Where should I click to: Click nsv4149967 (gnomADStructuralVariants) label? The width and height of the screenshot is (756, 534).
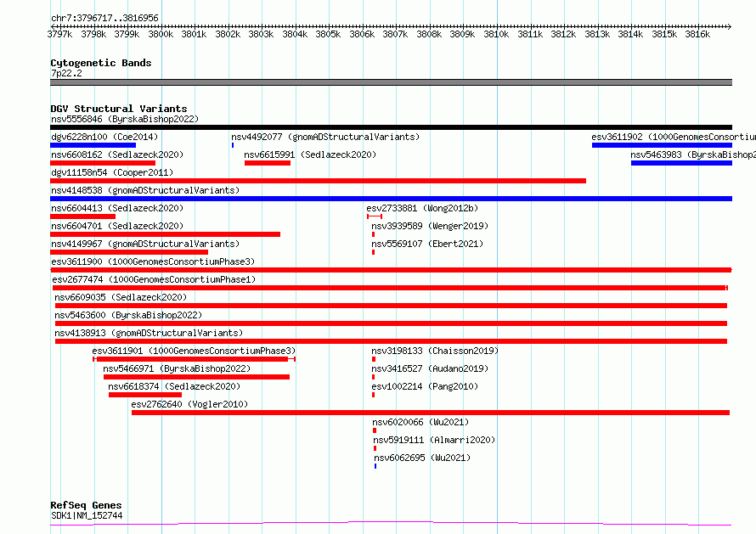[x=145, y=244]
